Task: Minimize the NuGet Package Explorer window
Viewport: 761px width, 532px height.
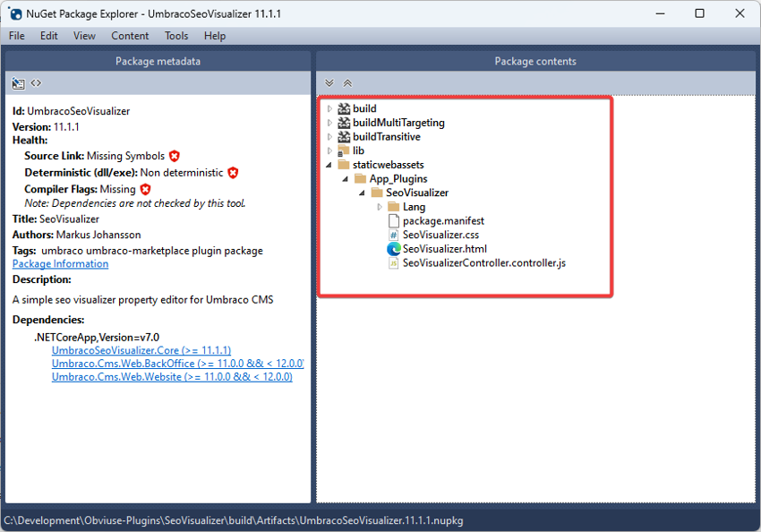Action: point(660,13)
